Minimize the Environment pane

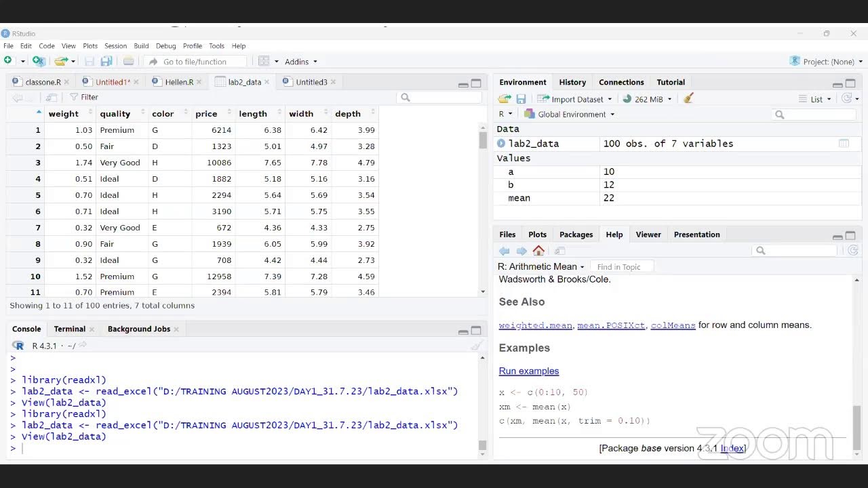pos(837,84)
